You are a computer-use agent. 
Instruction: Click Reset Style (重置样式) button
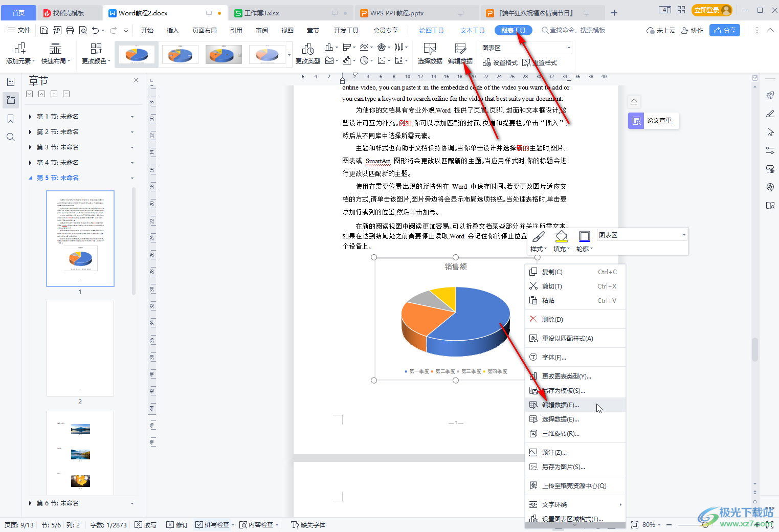[x=540, y=62]
